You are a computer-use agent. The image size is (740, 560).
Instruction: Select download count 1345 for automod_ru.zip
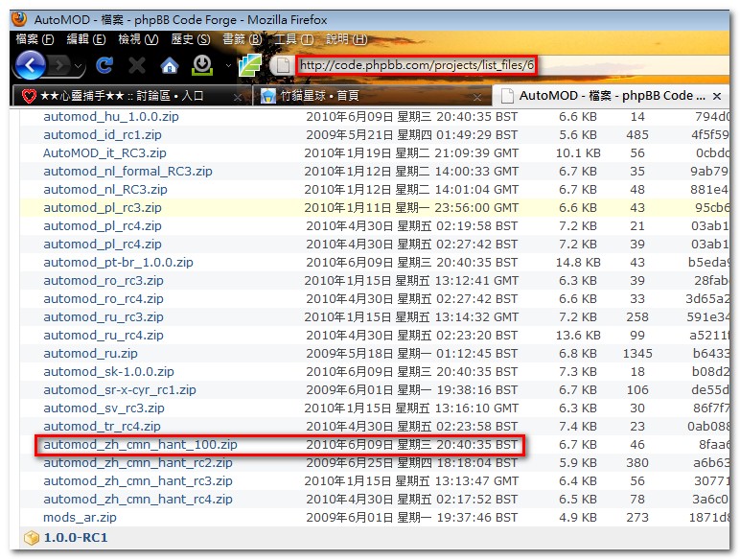point(637,354)
